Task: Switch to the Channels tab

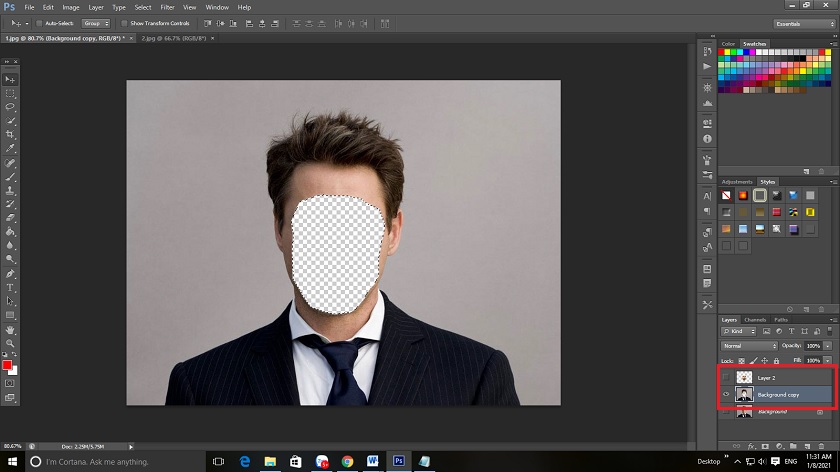Action: [755, 320]
